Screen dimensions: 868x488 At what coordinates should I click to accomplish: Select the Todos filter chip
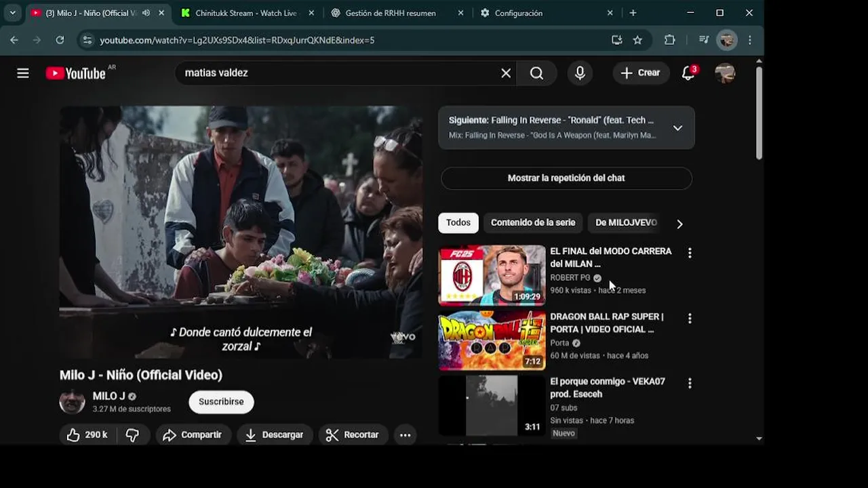tap(458, 222)
